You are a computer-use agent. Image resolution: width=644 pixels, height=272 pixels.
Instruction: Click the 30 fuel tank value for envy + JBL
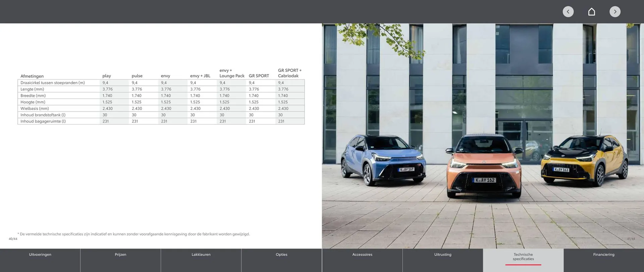(193, 115)
